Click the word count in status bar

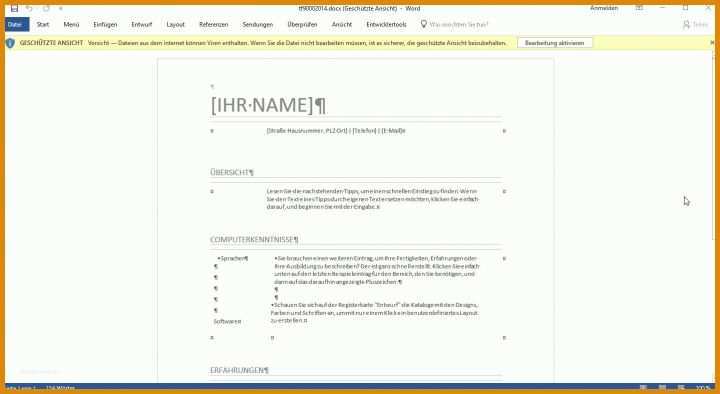click(60, 388)
